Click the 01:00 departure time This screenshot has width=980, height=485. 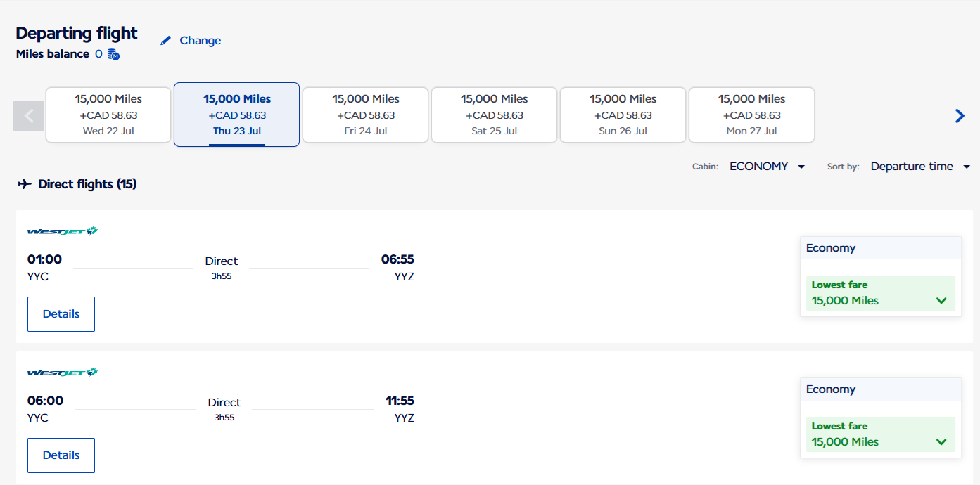[44, 259]
